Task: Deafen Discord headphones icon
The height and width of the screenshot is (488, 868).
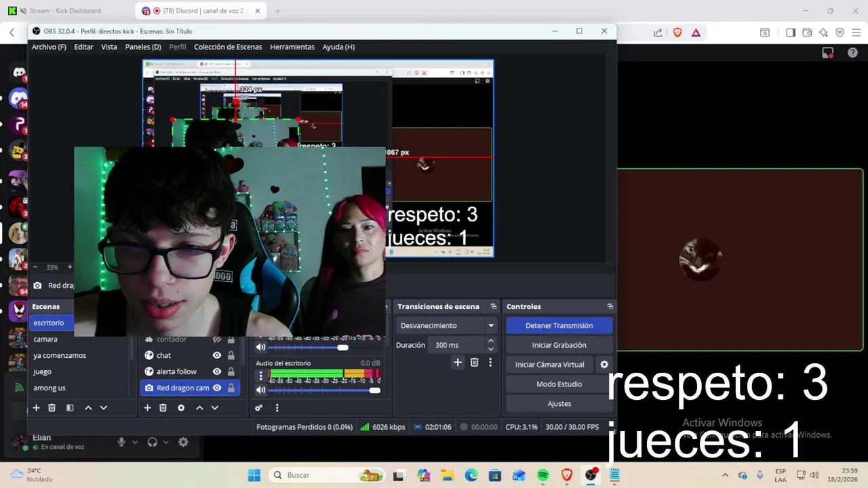Action: [x=153, y=442]
